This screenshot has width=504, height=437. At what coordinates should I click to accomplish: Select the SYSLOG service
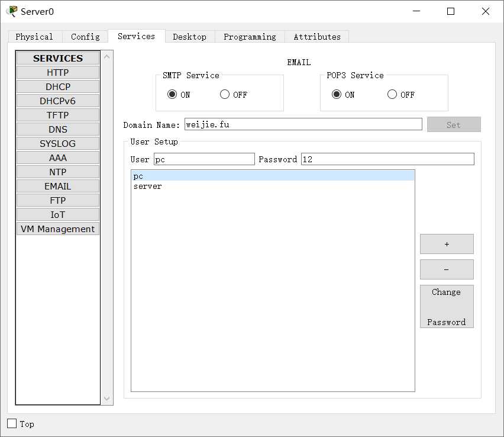point(58,143)
